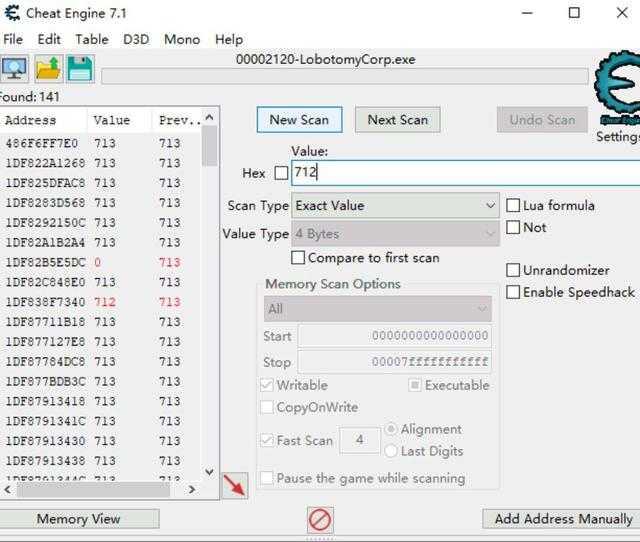Sort by the Address column header
Viewport: 640px width, 542px height.
tap(43, 120)
